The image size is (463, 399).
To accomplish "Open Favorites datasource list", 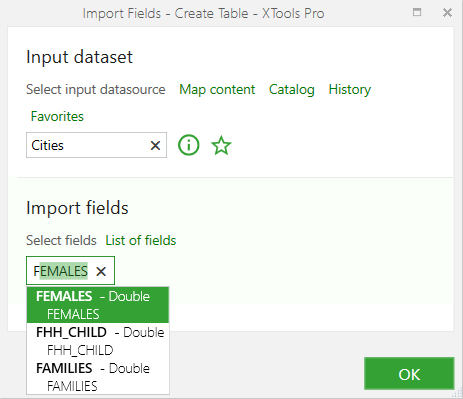I will [x=57, y=116].
